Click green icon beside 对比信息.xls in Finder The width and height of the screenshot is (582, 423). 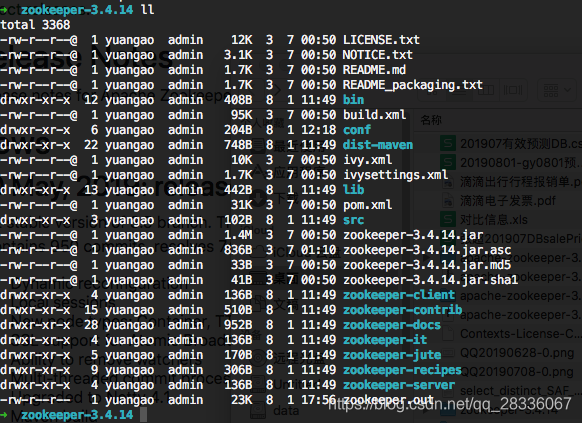(448, 220)
